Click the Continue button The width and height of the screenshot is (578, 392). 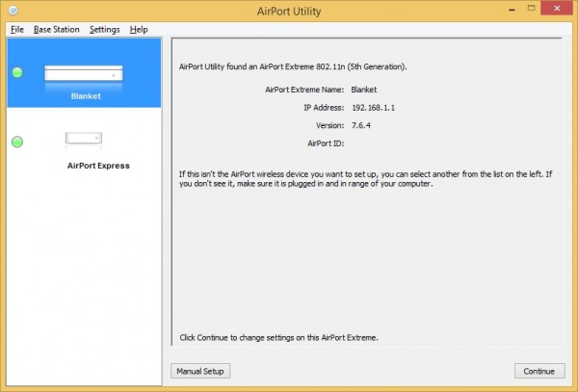(539, 371)
